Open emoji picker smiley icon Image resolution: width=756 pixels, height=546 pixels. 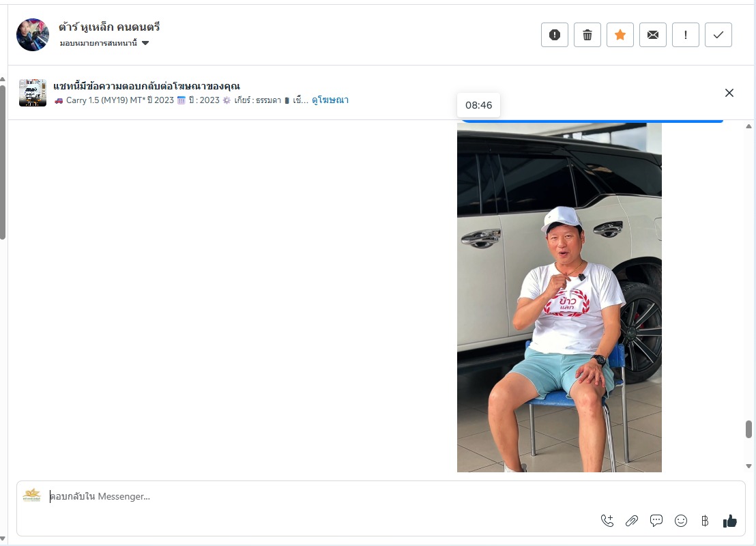(x=681, y=521)
